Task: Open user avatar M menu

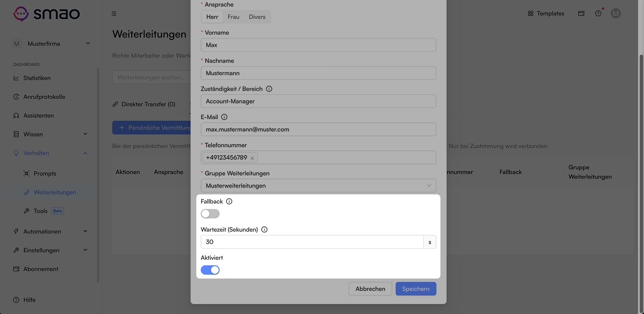Action: click(615, 14)
